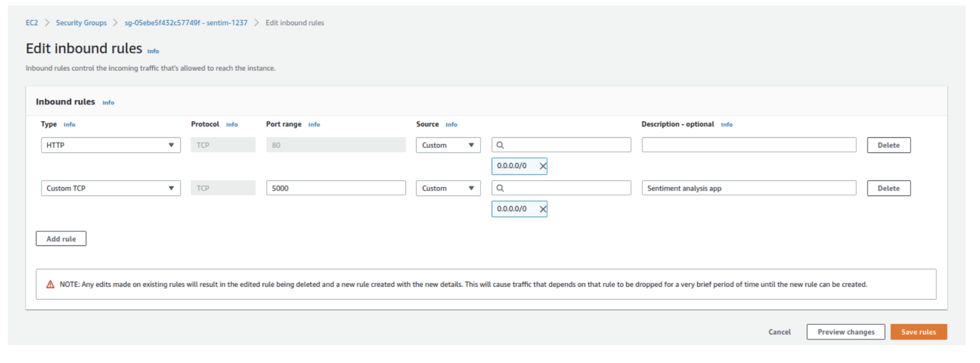Click Info link beside Port range column
The height and width of the screenshot is (363, 980).
(314, 125)
